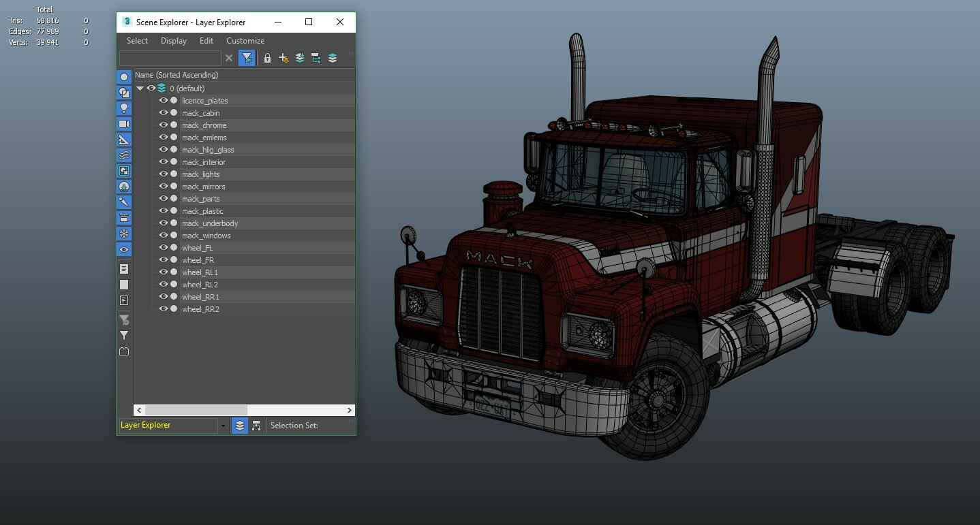Image resolution: width=980 pixels, height=525 pixels.
Task: Click the scroll-right arrow of horizontal scrollbar
Action: (349, 410)
